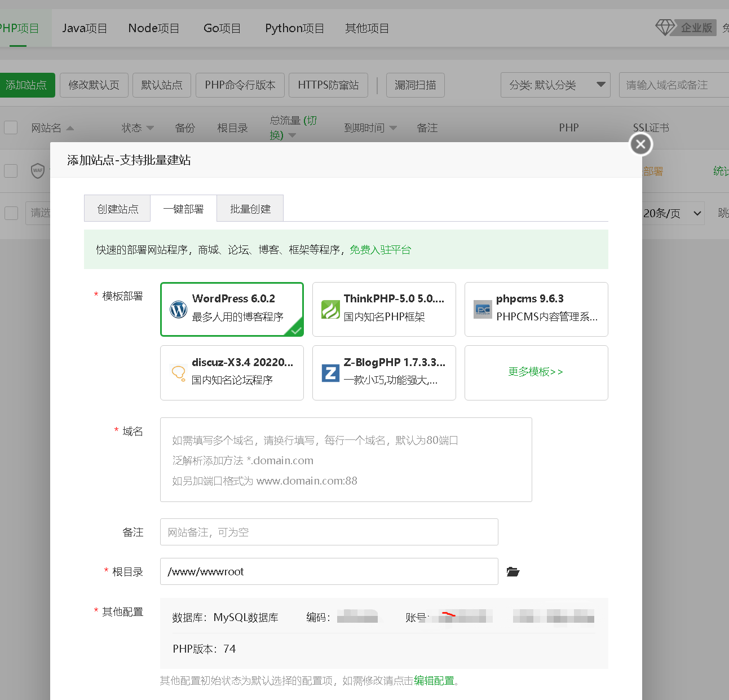The width and height of the screenshot is (729, 700).
Task: Focus the domain or remark search box
Action: (674, 85)
